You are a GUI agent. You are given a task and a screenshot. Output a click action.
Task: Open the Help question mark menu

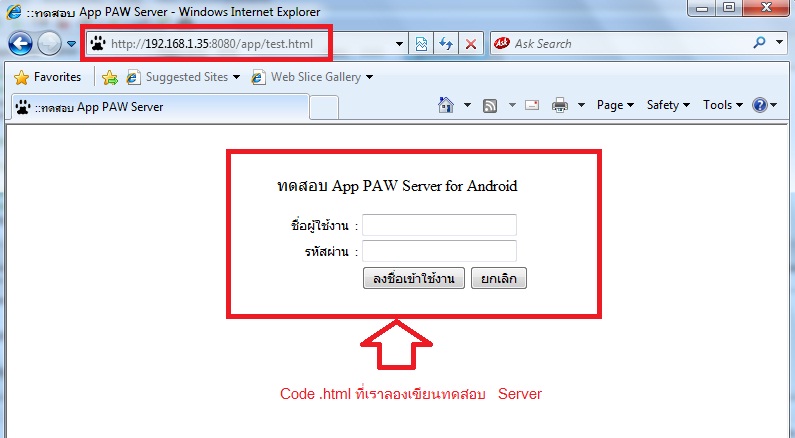click(764, 105)
